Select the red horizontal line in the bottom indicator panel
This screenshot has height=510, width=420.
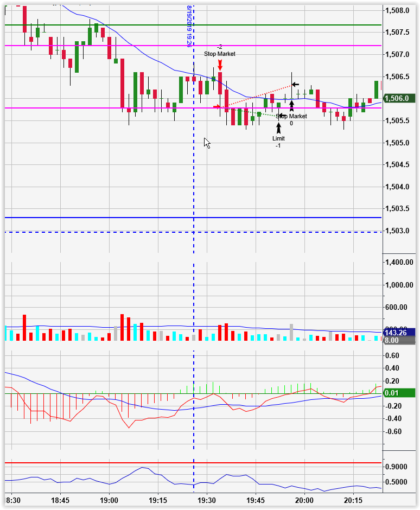pos(193,462)
